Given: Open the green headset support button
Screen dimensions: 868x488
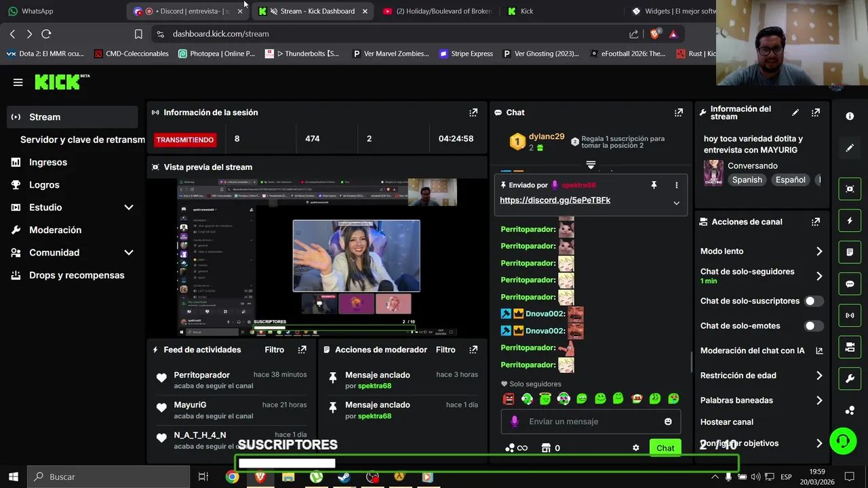Looking at the screenshot, I should click(843, 442).
